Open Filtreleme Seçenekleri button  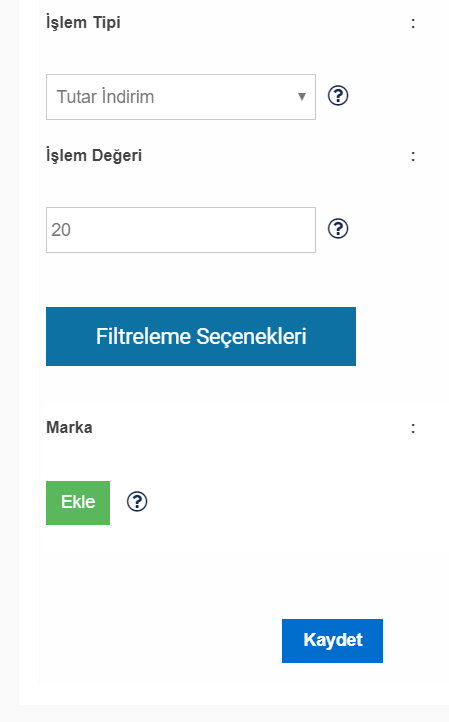tap(201, 337)
